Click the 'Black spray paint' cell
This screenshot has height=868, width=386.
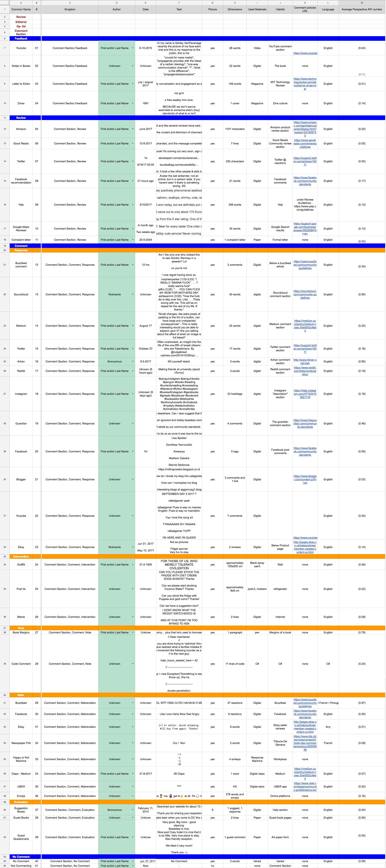pos(257,565)
